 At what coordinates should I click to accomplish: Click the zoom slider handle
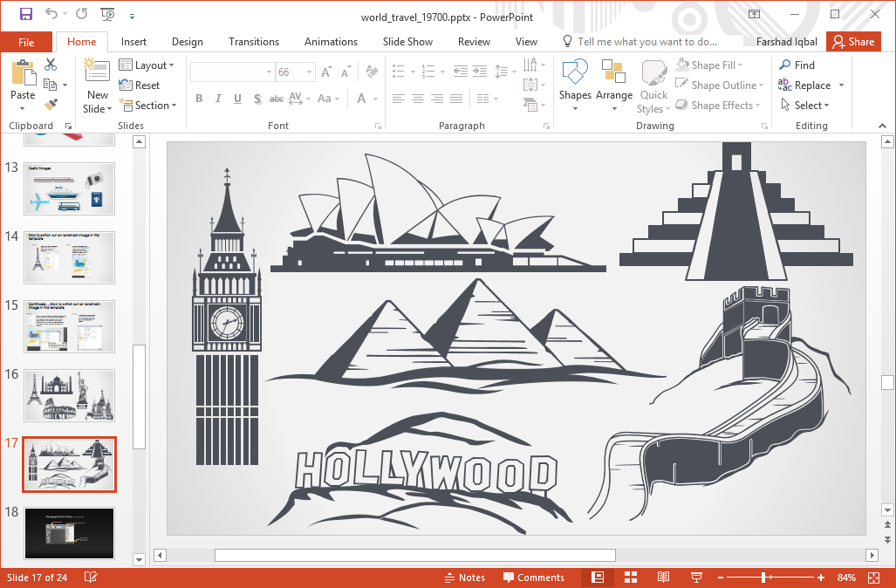(763, 578)
